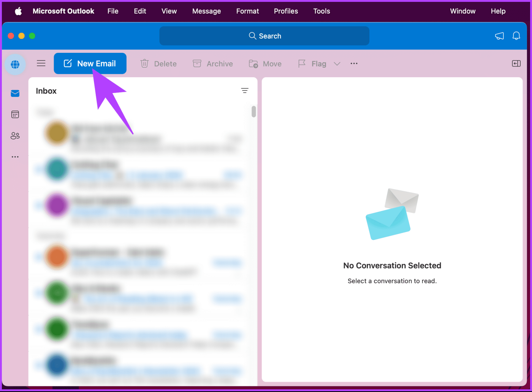Click the Inbox heading

point(46,91)
